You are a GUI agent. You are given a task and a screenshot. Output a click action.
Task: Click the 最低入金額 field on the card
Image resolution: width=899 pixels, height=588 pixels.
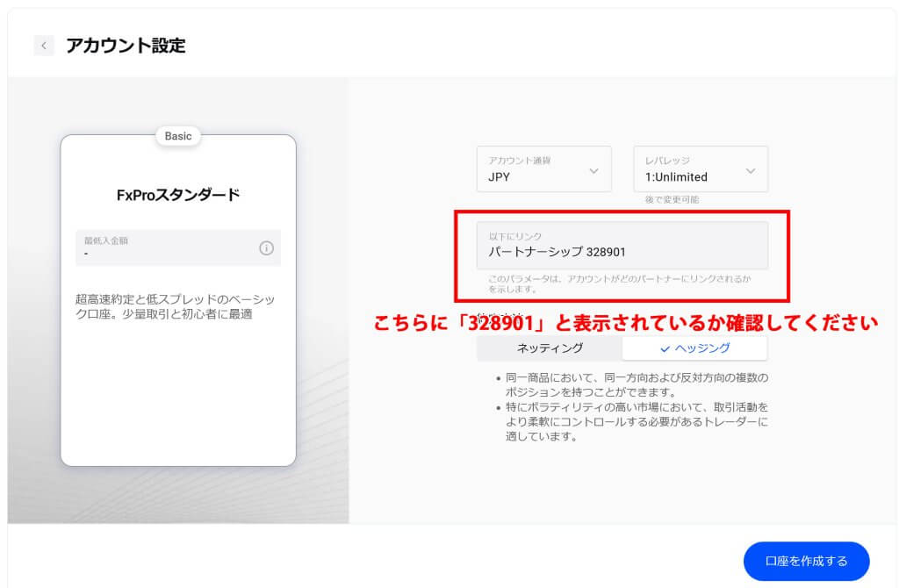(178, 247)
